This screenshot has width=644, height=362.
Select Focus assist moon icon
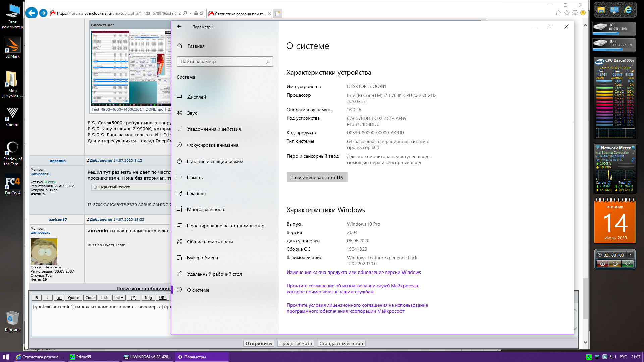[179, 145]
